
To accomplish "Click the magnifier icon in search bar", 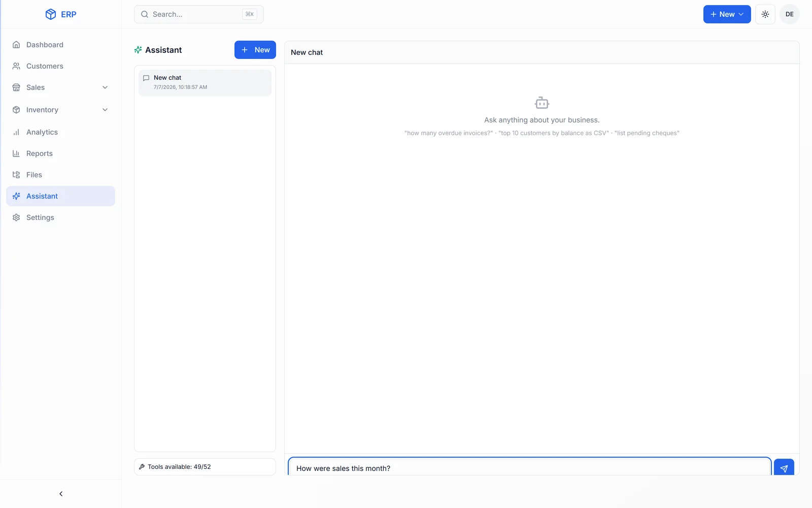I will [145, 14].
